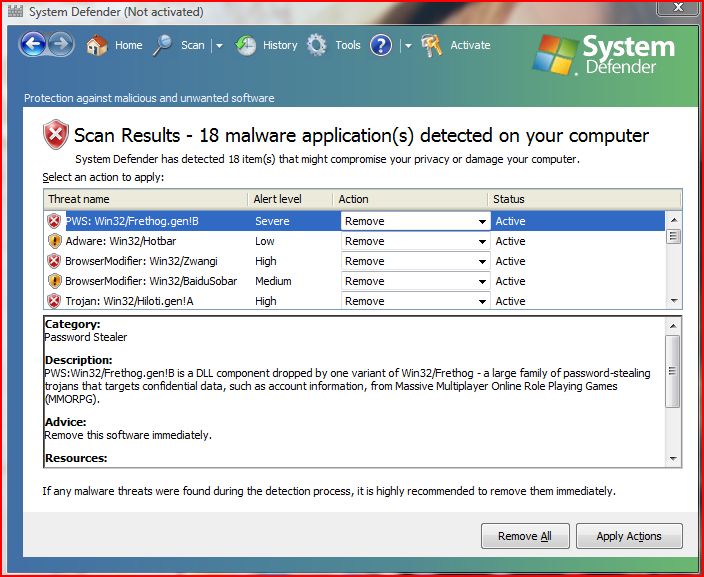
Task: Click the Status column header
Action: 585,199
